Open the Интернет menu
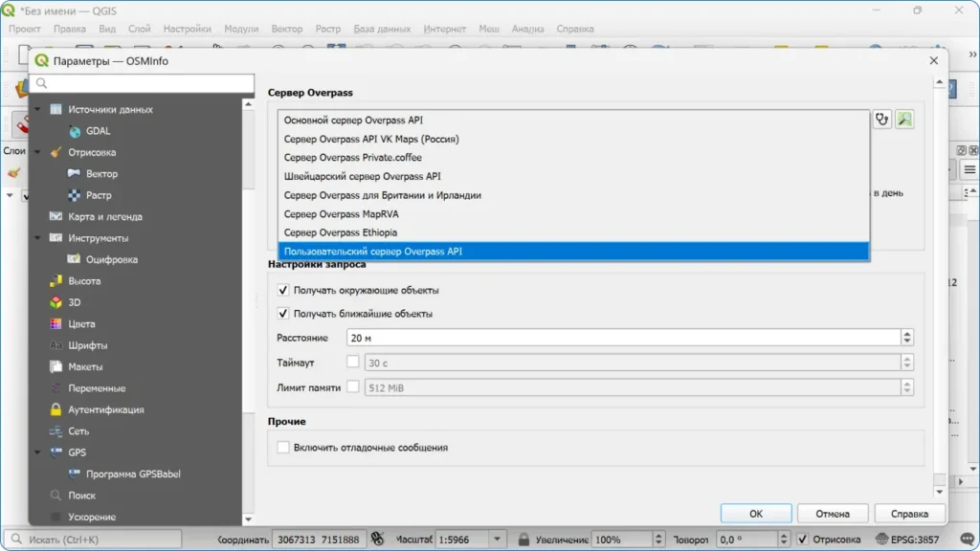980x551 pixels. [x=444, y=29]
